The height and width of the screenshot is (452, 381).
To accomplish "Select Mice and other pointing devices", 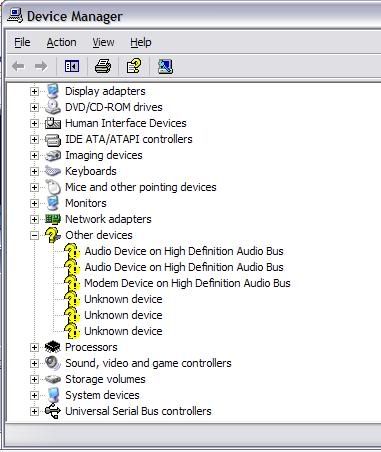I will click(x=141, y=187).
